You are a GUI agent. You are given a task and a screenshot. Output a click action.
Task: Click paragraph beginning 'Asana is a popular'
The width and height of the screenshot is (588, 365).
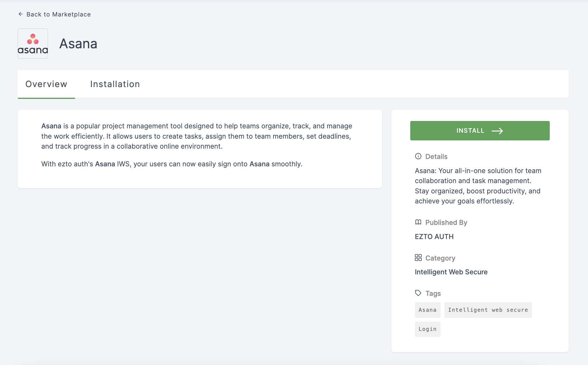coord(197,136)
